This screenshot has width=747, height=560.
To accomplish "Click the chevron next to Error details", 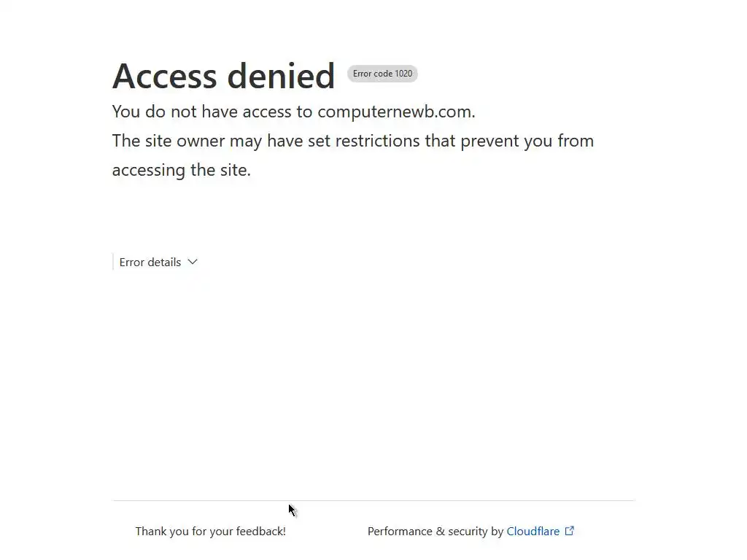I will (193, 262).
